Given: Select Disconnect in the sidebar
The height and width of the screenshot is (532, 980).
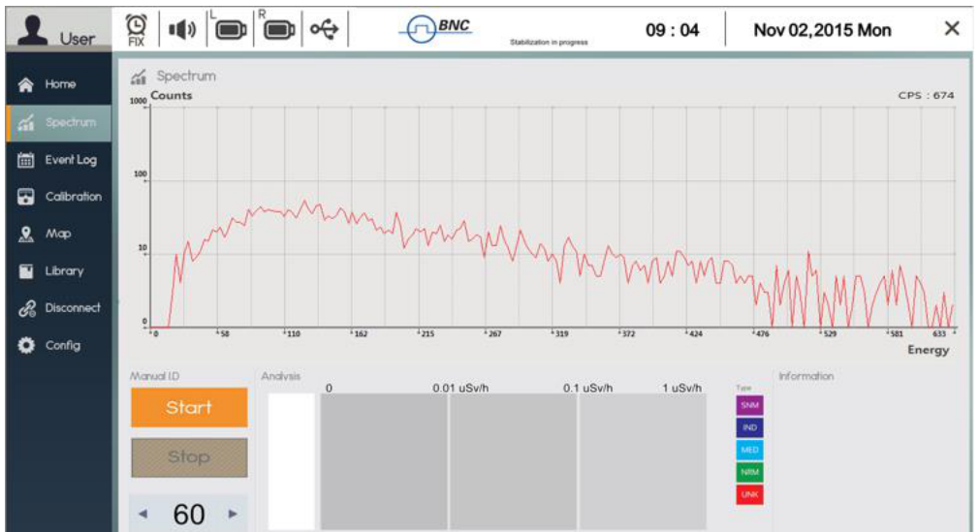Looking at the screenshot, I should point(59,308).
